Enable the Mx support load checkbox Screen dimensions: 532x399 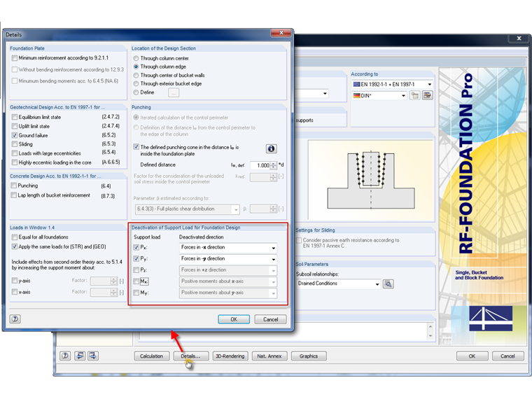[136, 281]
